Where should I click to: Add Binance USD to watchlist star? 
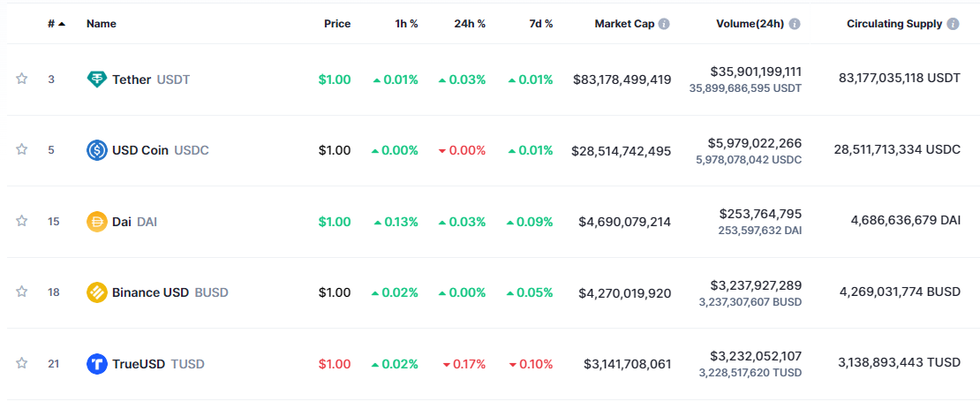pyautogui.click(x=22, y=292)
